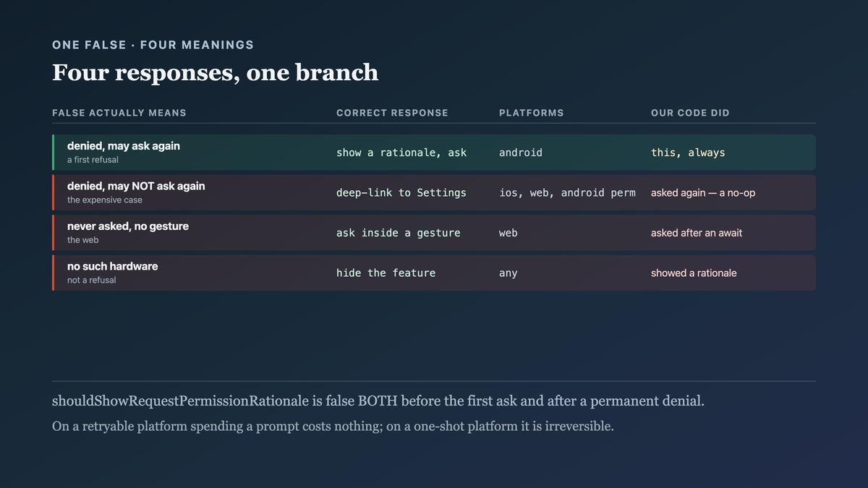
Task: Click the 'ask inside a gesture' cell
Action: tap(399, 233)
